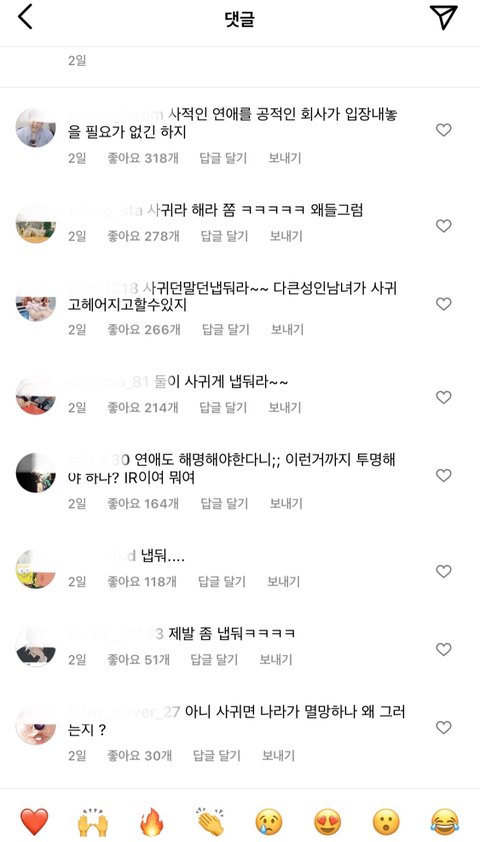Image resolution: width=480 pixels, height=842 pixels.
Task: Tap the raised hands emoji reaction
Action: pos(92,822)
